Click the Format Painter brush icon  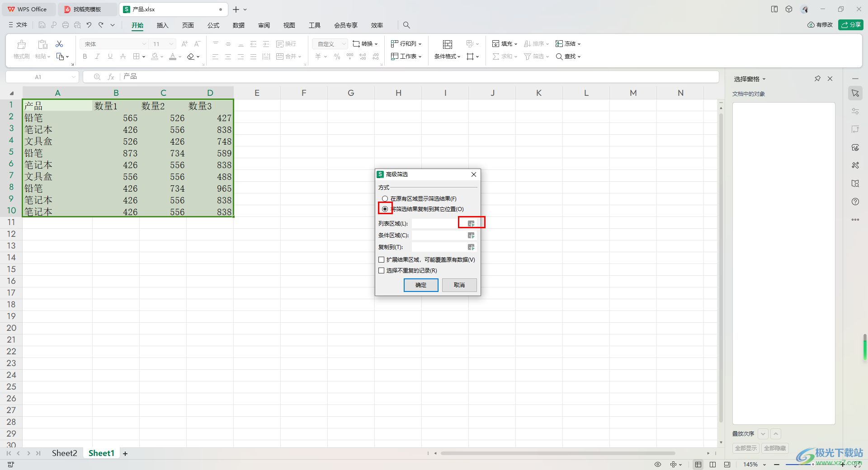(21, 44)
